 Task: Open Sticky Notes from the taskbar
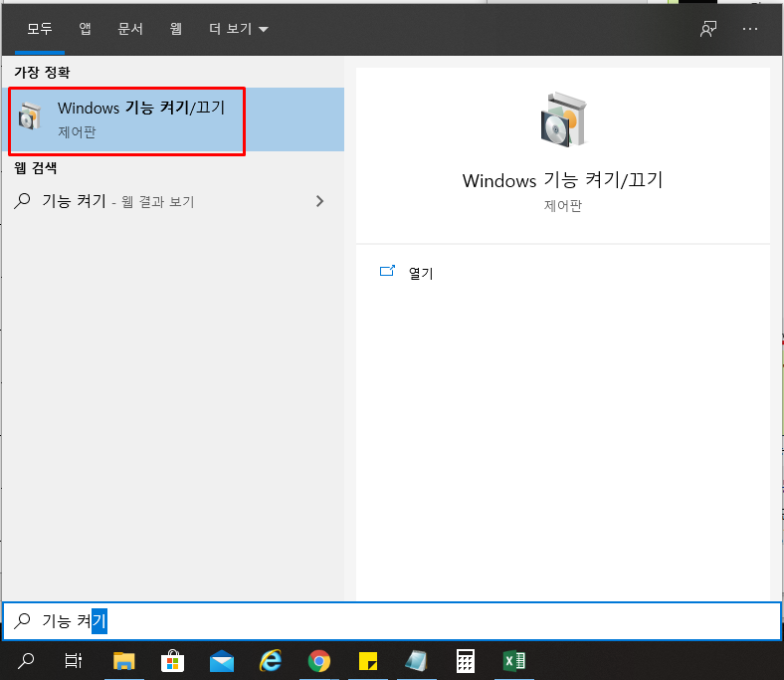coord(368,661)
